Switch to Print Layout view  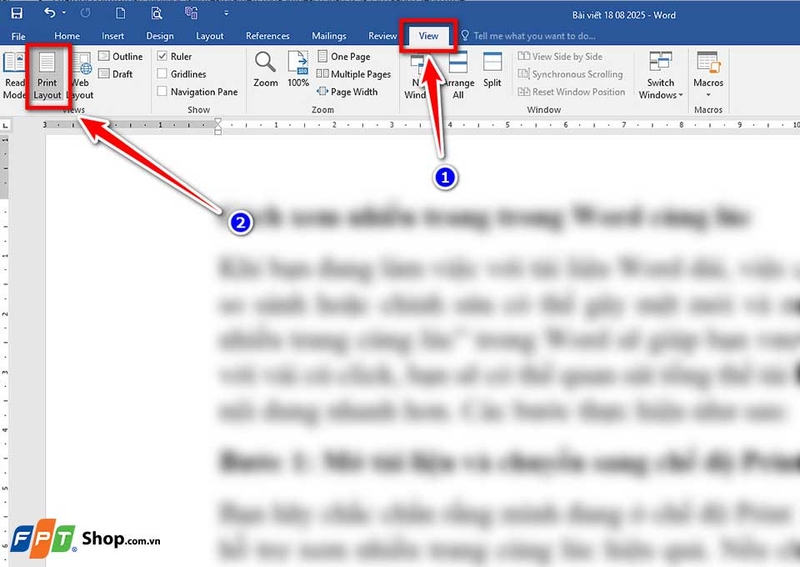tap(47, 73)
